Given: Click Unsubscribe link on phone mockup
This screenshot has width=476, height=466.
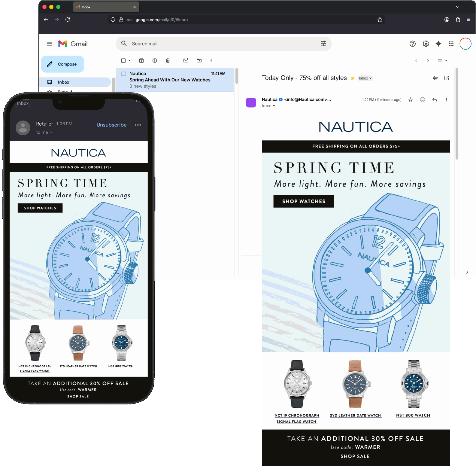Looking at the screenshot, I should coord(111,125).
